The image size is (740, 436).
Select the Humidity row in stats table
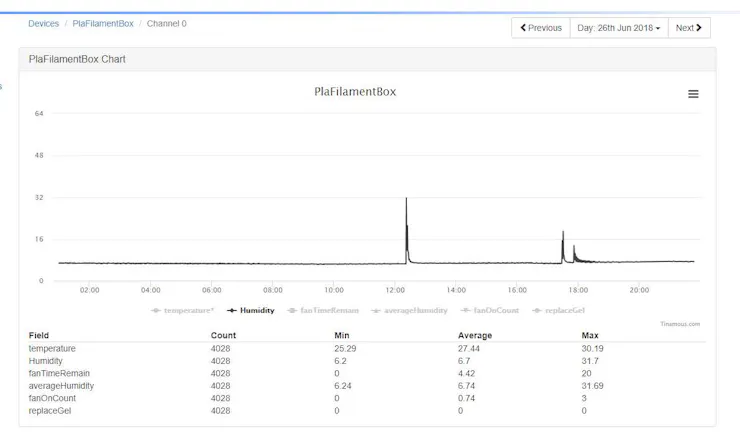[x=45, y=360]
